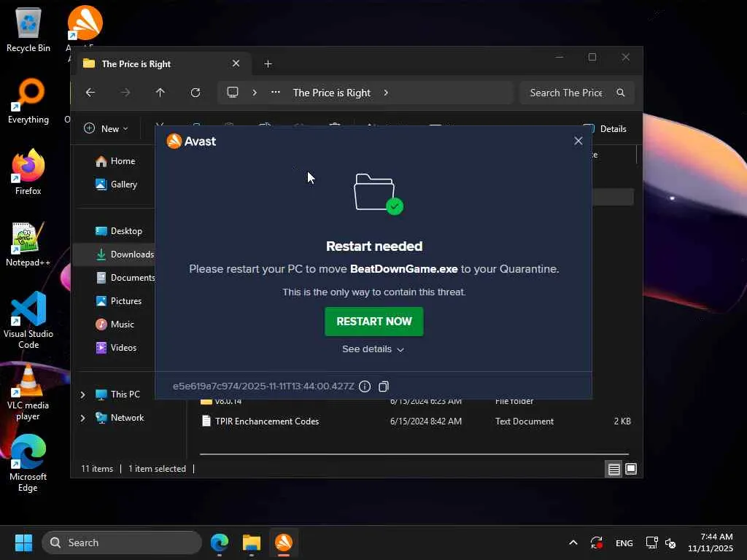Screen dimensions: 747x560
Task: Switch to details list view layout
Action: pyautogui.click(x=614, y=470)
